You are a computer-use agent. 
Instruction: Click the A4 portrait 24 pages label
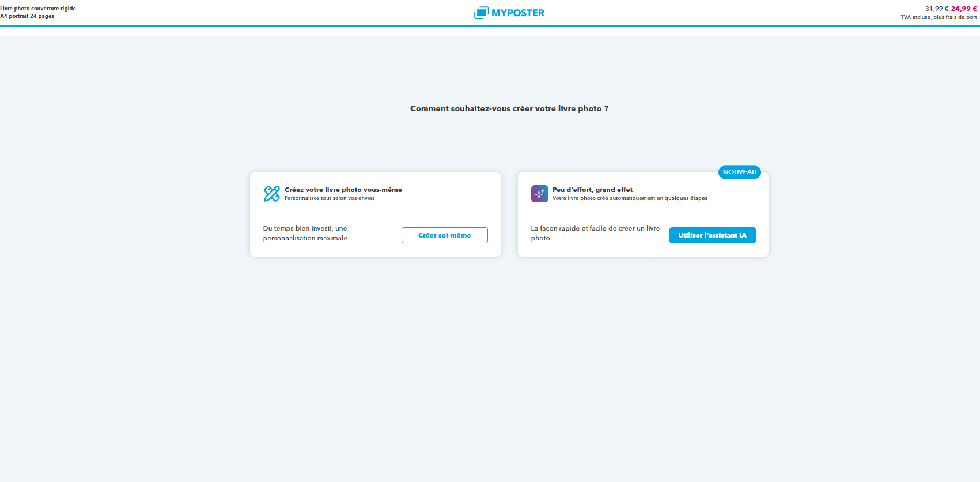click(27, 16)
